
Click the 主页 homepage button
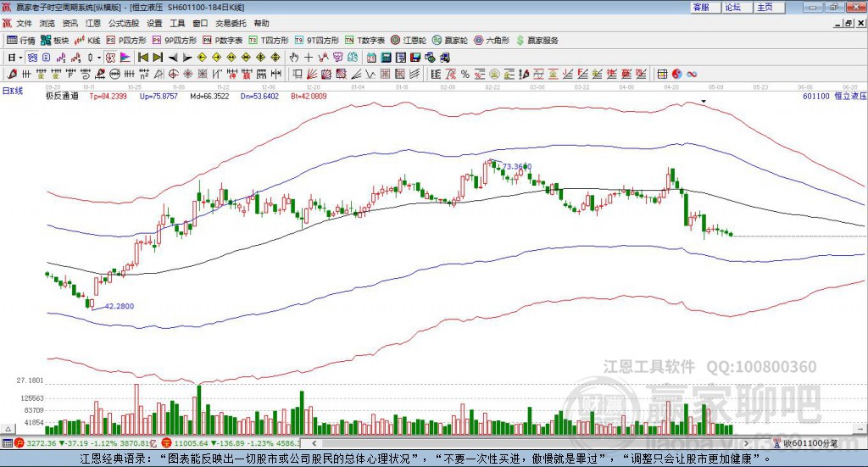click(769, 7)
